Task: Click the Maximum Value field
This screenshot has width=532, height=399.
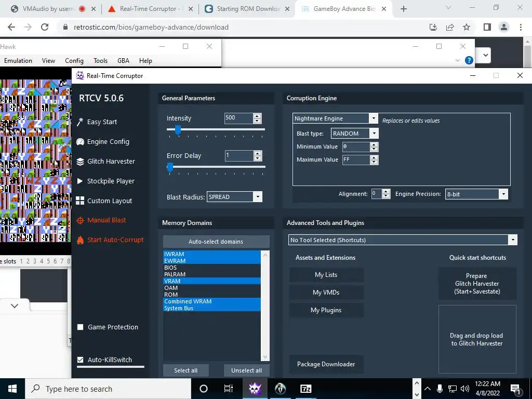Action: pos(356,159)
